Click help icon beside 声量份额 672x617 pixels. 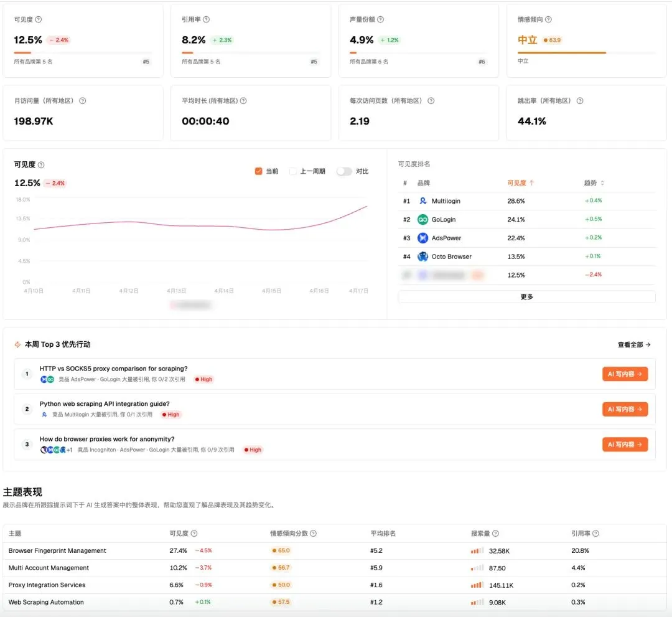tap(381, 19)
